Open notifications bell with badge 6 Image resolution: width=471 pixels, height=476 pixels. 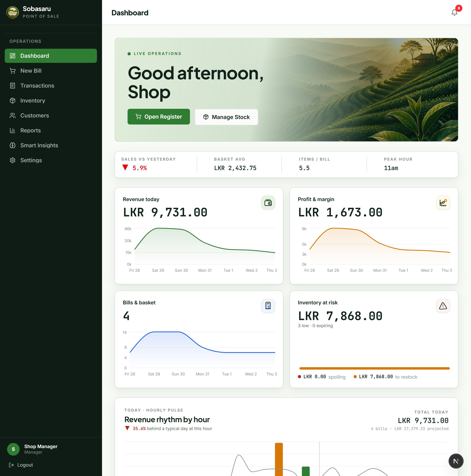[x=454, y=12]
